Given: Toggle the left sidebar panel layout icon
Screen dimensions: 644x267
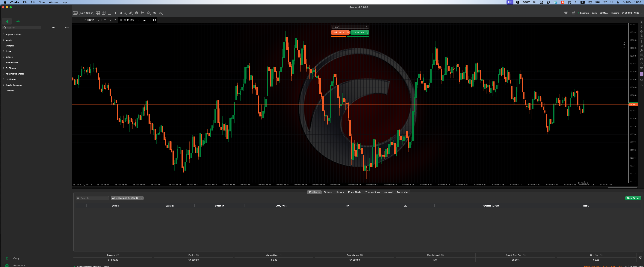Looking at the screenshot, I should 75,13.
